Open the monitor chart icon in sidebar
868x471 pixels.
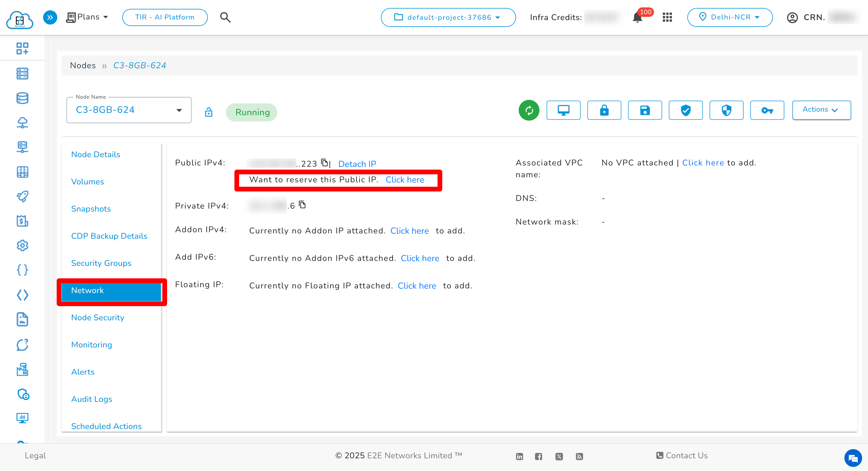[x=22, y=418]
